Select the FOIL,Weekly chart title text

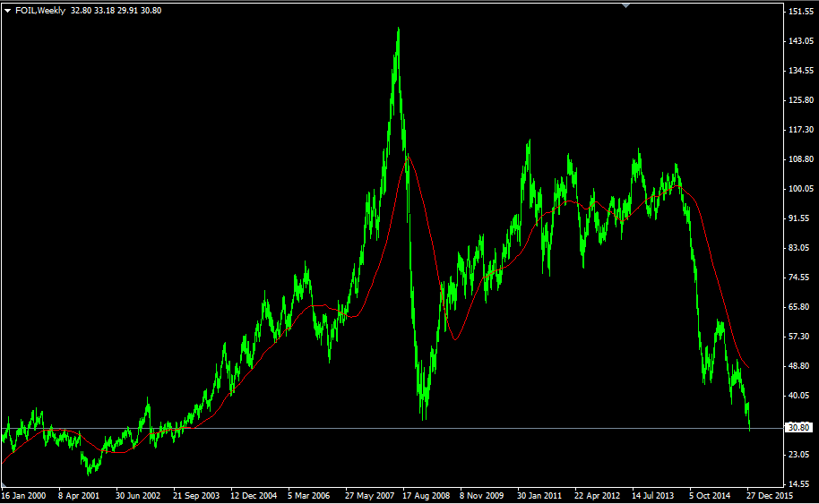point(40,11)
